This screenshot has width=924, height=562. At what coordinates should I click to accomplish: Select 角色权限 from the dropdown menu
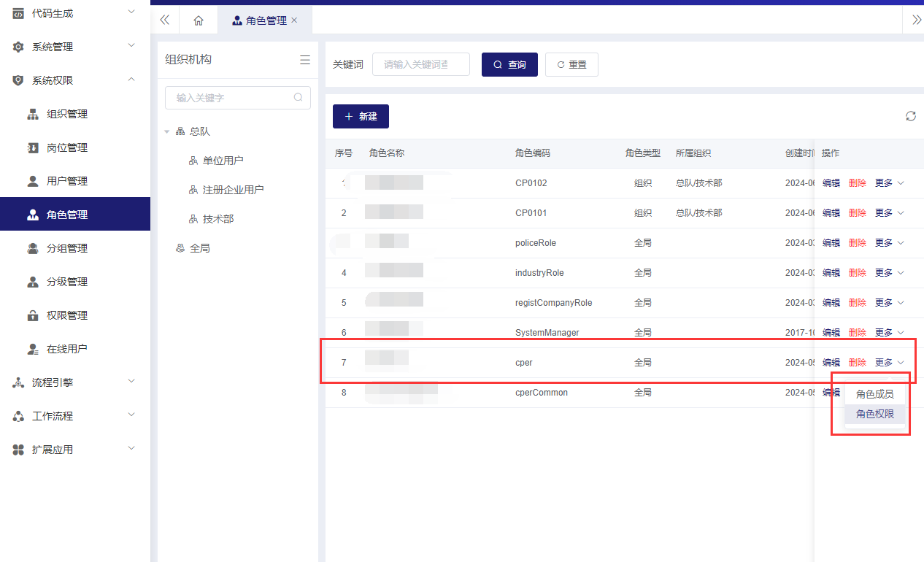[x=874, y=414]
